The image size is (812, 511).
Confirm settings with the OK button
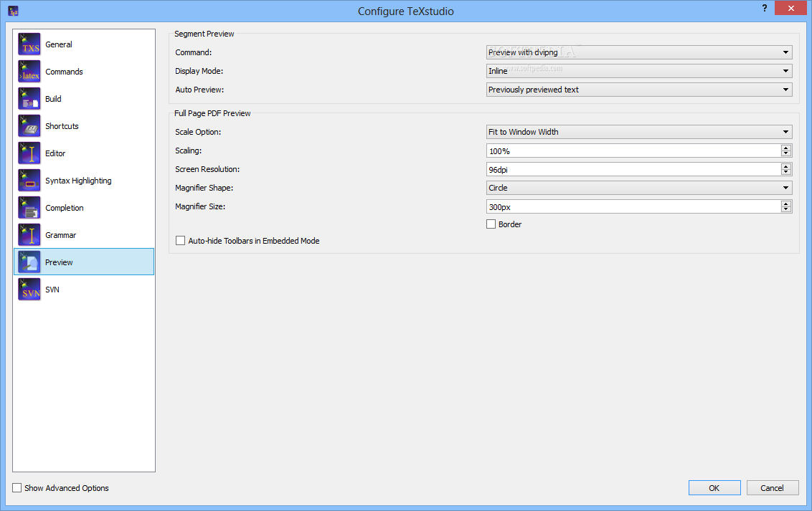[x=714, y=488]
